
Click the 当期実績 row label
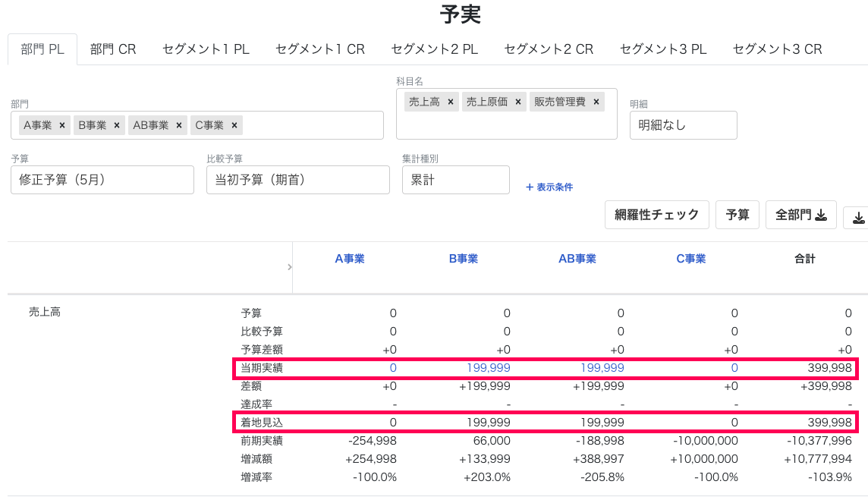tap(261, 368)
